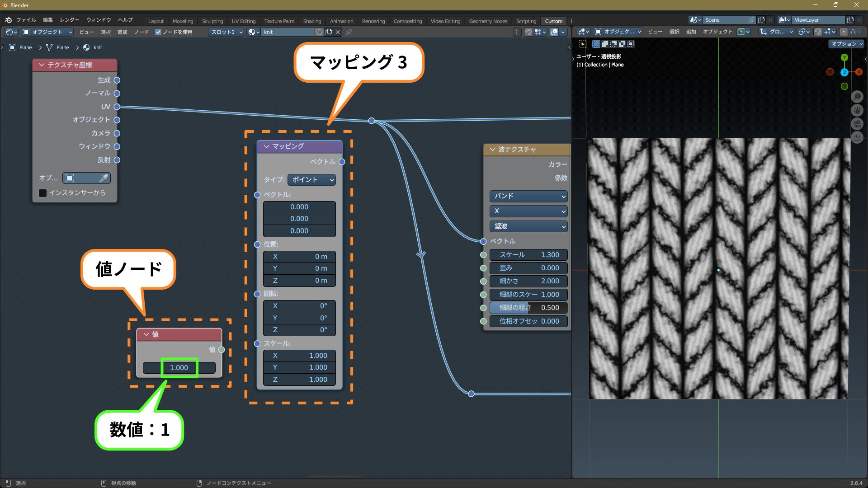Click the 細部の粗さ slider in Wave Texture

pos(528,308)
